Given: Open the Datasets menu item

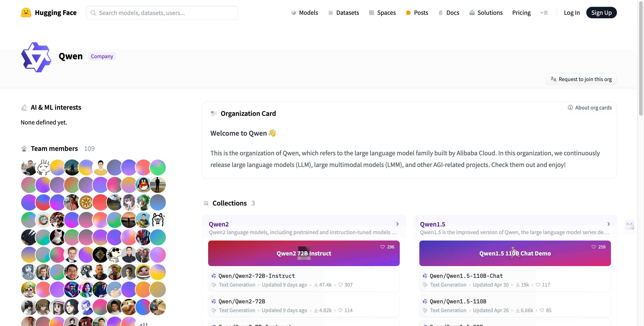Looking at the screenshot, I should coord(344,13).
